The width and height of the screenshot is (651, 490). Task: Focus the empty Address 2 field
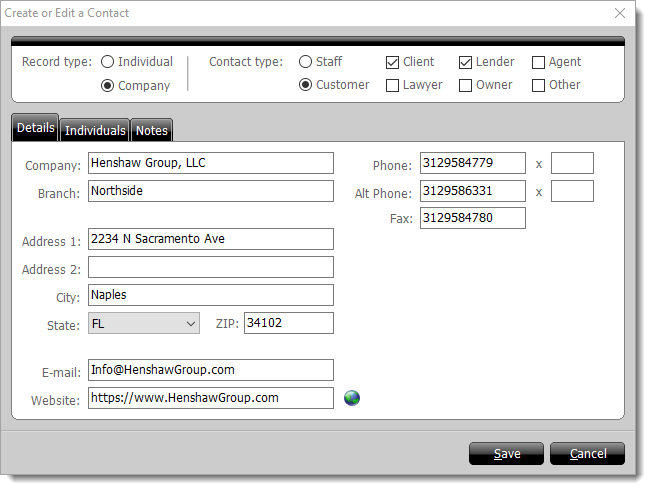[210, 267]
